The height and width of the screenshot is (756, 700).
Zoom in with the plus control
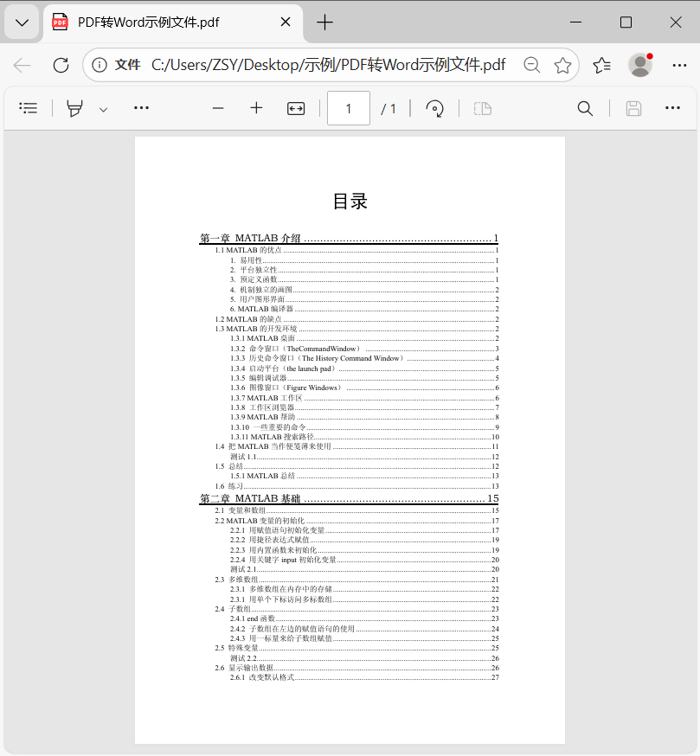[x=255, y=108]
